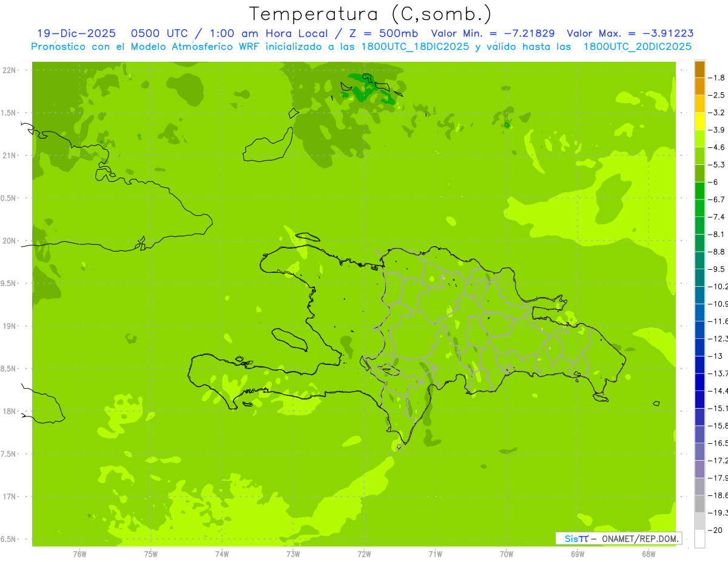728x562 pixels.
Task: Click the -6.7 color scale label
Action: tap(716, 199)
